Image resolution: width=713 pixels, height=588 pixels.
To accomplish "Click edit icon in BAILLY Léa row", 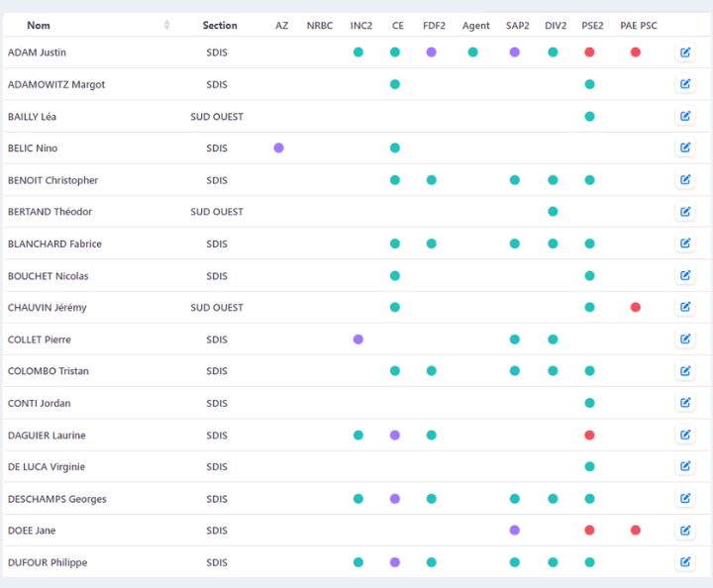I will pos(685,116).
